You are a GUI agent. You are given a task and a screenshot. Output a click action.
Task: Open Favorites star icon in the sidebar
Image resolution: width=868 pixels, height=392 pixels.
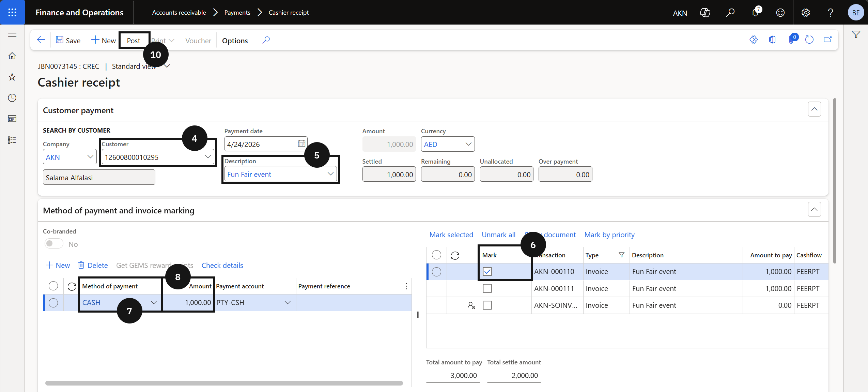[12, 77]
